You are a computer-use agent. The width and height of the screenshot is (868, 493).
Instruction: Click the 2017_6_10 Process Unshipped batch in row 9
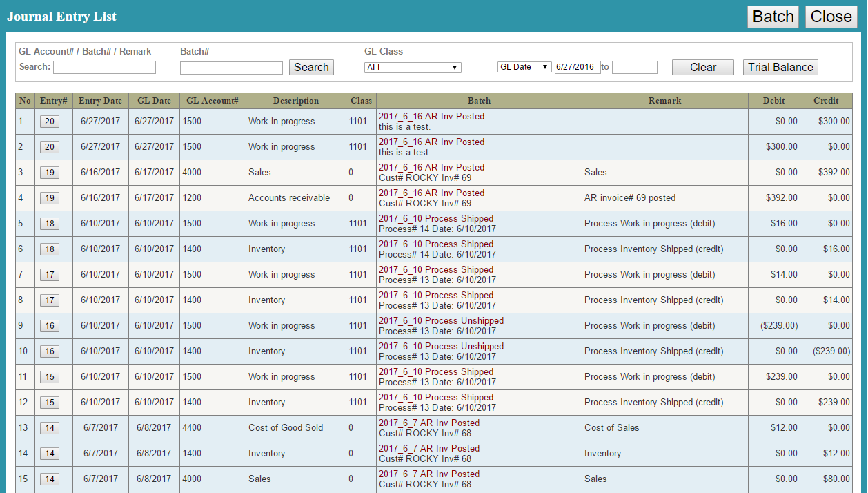coord(441,321)
